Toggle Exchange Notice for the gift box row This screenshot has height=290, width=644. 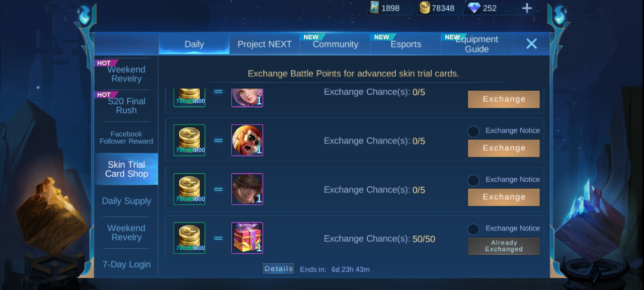pos(473,229)
